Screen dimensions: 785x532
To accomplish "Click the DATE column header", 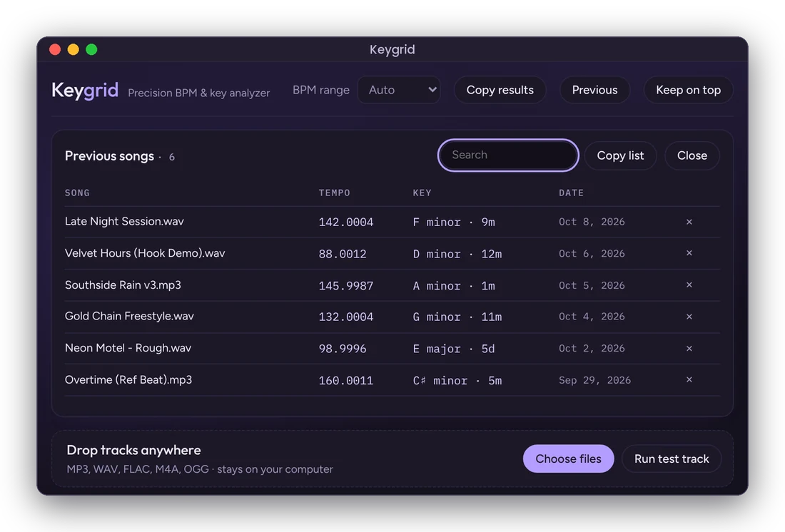I will (x=571, y=193).
